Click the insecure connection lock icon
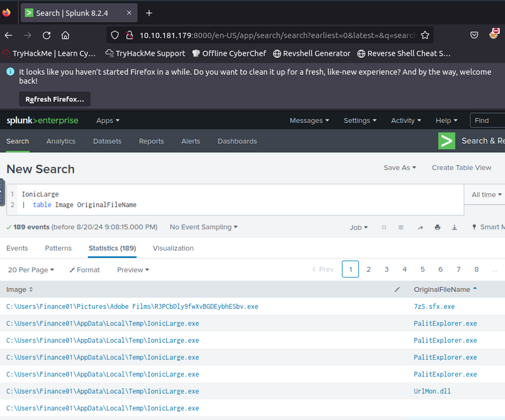Viewport: 505px width, 420px height. click(130, 35)
